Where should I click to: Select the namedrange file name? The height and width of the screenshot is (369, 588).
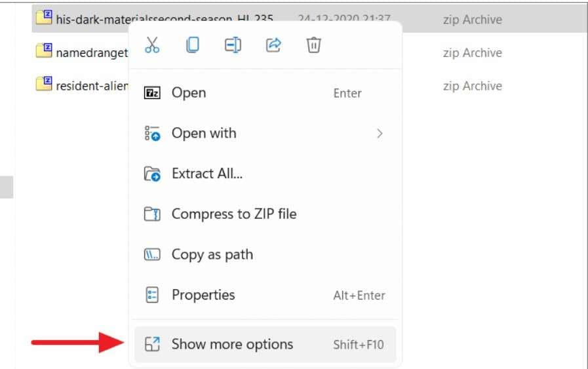point(92,52)
